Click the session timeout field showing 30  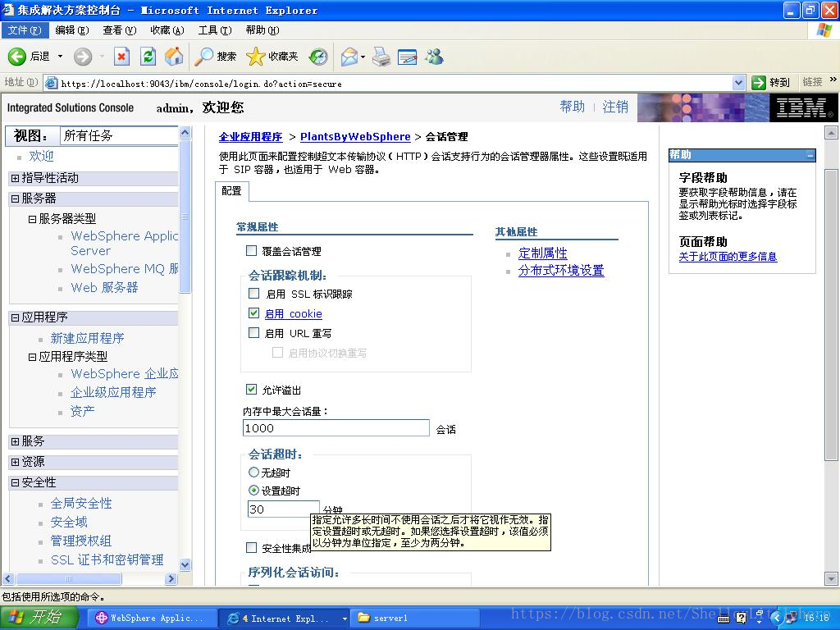click(283, 509)
